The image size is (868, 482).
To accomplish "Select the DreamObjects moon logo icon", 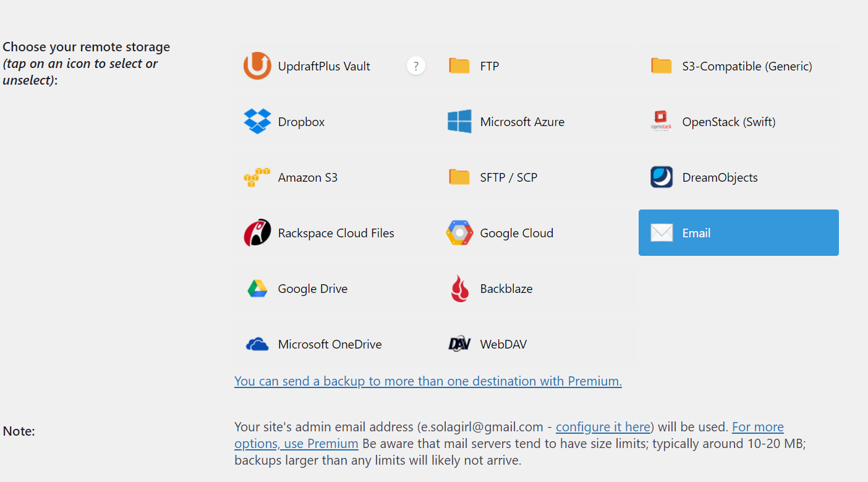I will coord(662,177).
